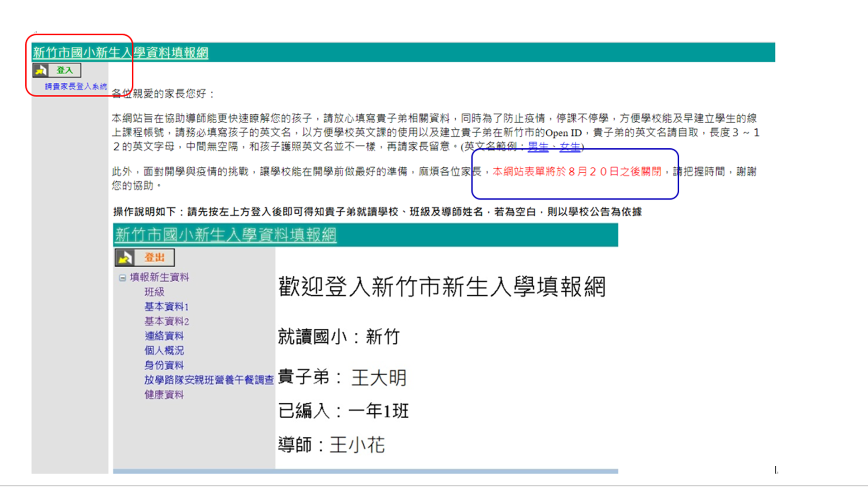Screen dimensions: 868x487
Task: Click the heading 歡迎登入新竹市新生入學填報網
Action: (x=442, y=287)
